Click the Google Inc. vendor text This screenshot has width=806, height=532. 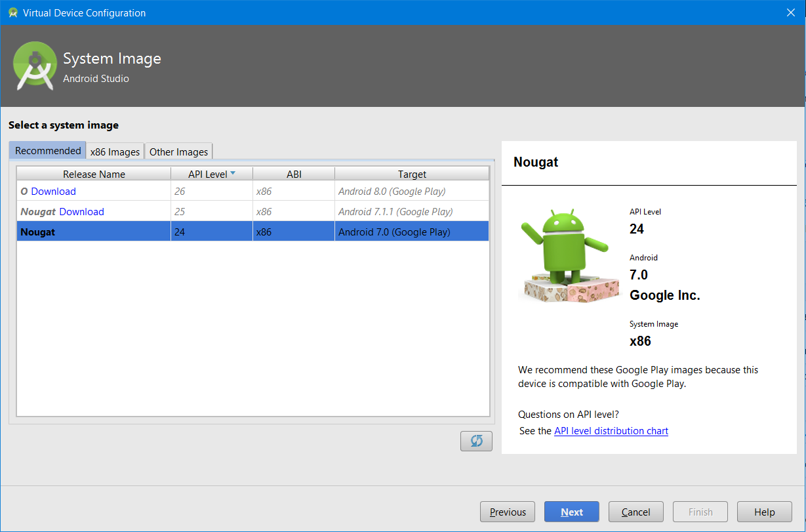click(665, 295)
